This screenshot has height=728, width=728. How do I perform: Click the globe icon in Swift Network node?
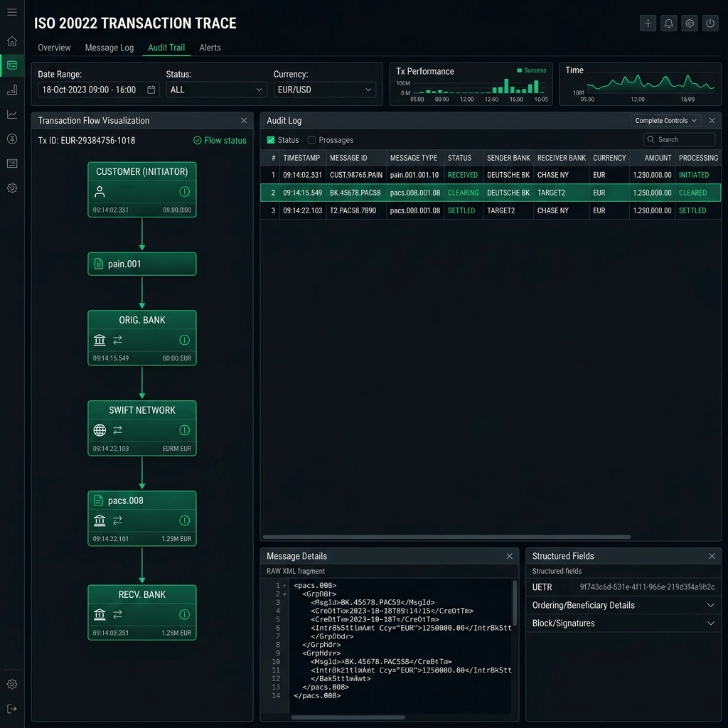click(x=100, y=430)
